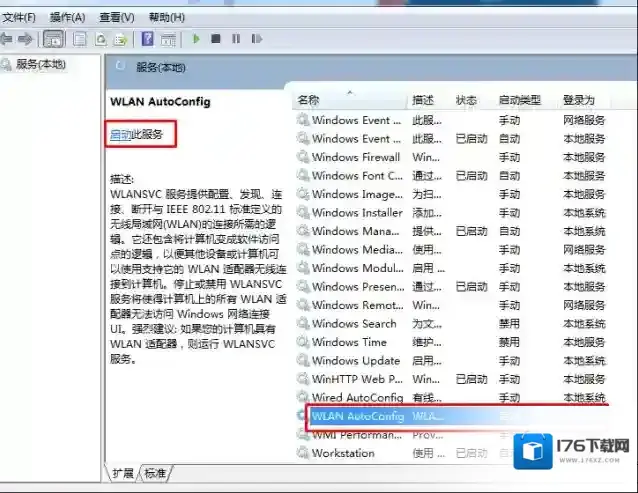Click the gear icon beside Windows Update
The width and height of the screenshot is (638, 493).
(303, 360)
